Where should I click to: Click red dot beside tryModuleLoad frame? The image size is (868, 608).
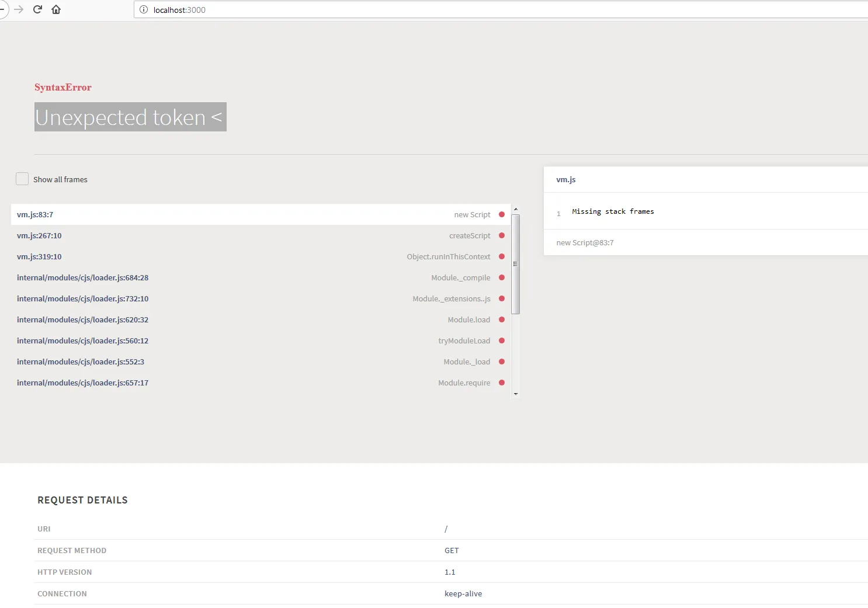pos(502,341)
